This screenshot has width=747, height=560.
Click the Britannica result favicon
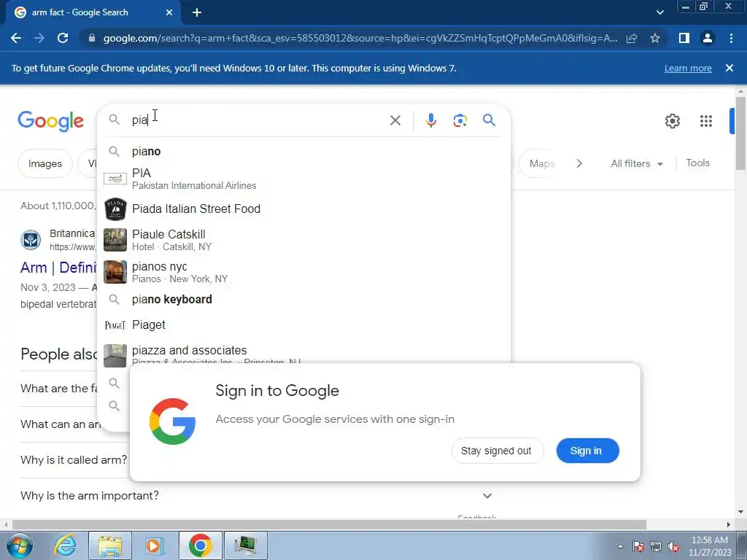point(31,239)
